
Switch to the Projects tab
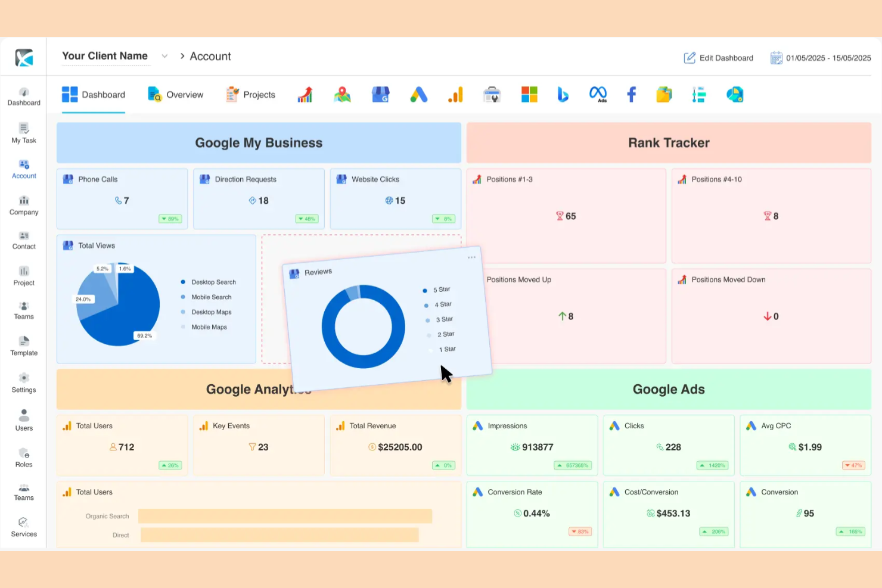250,95
